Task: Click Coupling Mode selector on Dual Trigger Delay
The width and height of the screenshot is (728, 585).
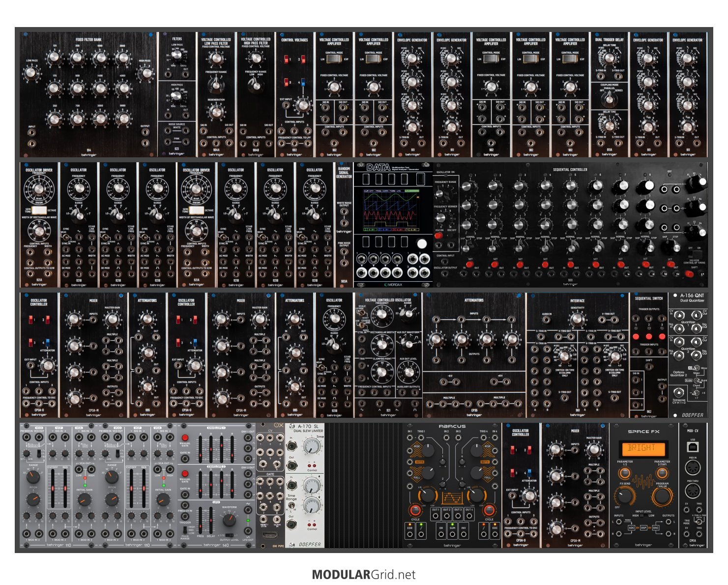Action: 610,99
